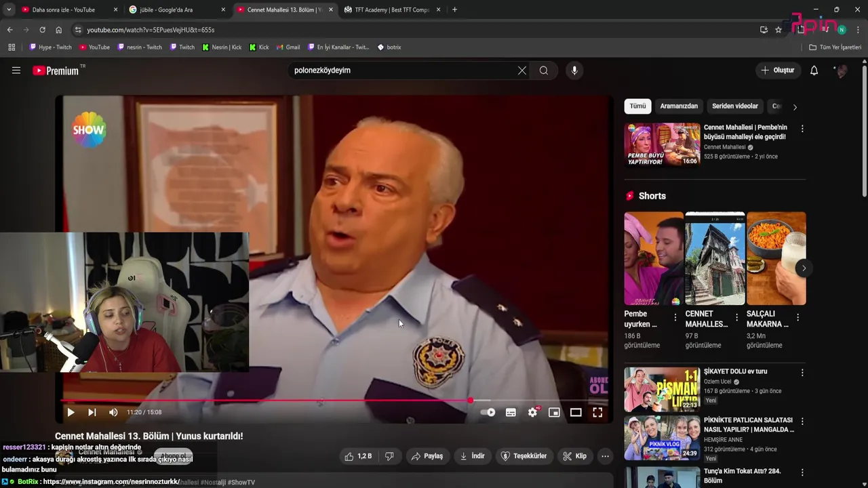Screen dimensions: 868x488
Task: Select the Aramanızdan filter chip
Action: point(679,106)
